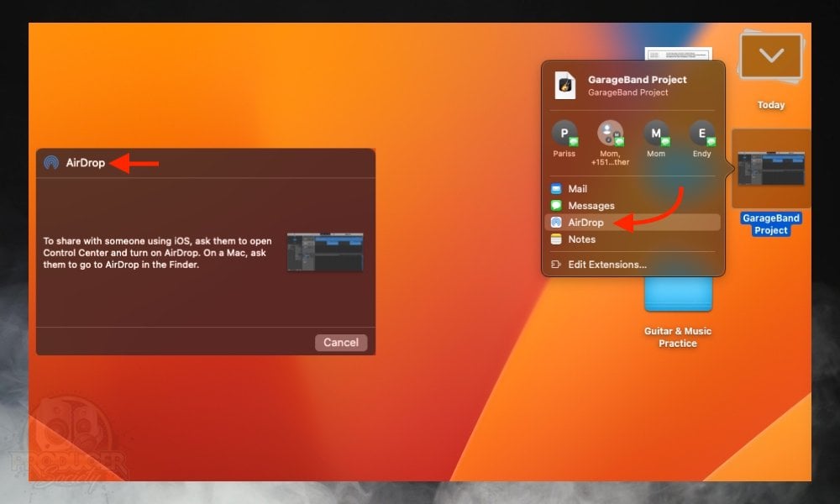Click the Edit Extensions icon
This screenshot has height=504, width=840.
coord(556,265)
